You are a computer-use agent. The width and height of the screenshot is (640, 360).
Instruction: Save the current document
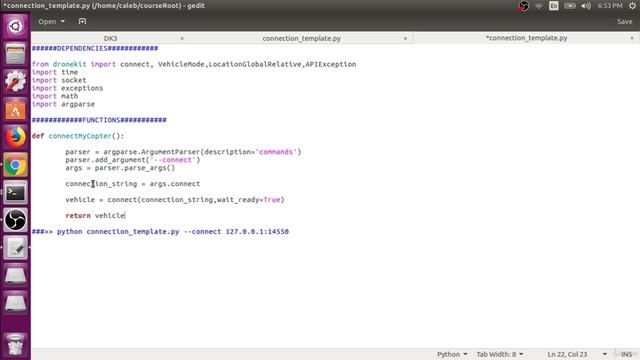coord(624,21)
